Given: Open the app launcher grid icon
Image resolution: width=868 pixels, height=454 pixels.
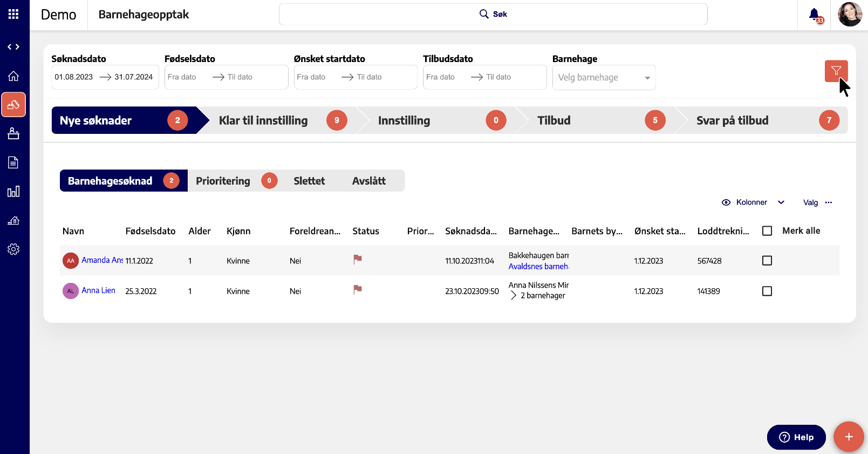Looking at the screenshot, I should [13, 15].
